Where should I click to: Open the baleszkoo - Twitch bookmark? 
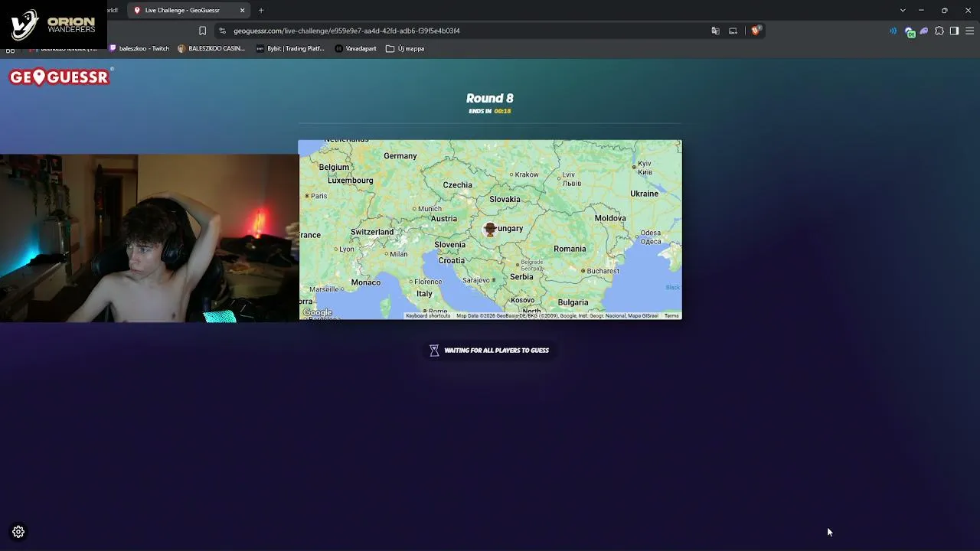coord(139,48)
